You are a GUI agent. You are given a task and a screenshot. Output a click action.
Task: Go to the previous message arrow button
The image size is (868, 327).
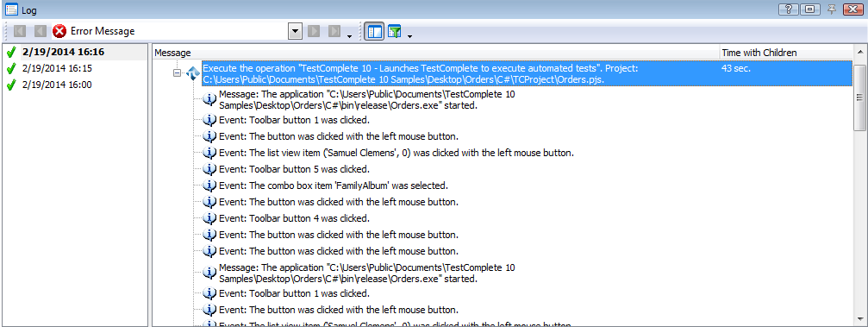40,31
